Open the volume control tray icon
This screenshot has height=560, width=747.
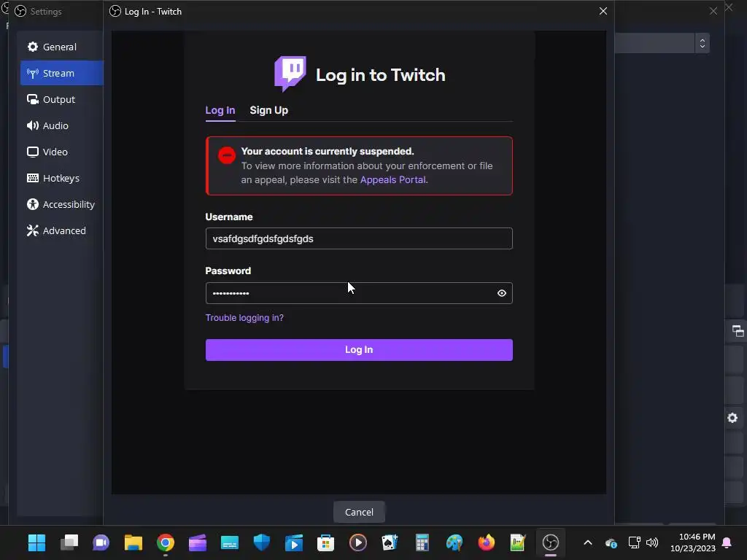pos(652,542)
